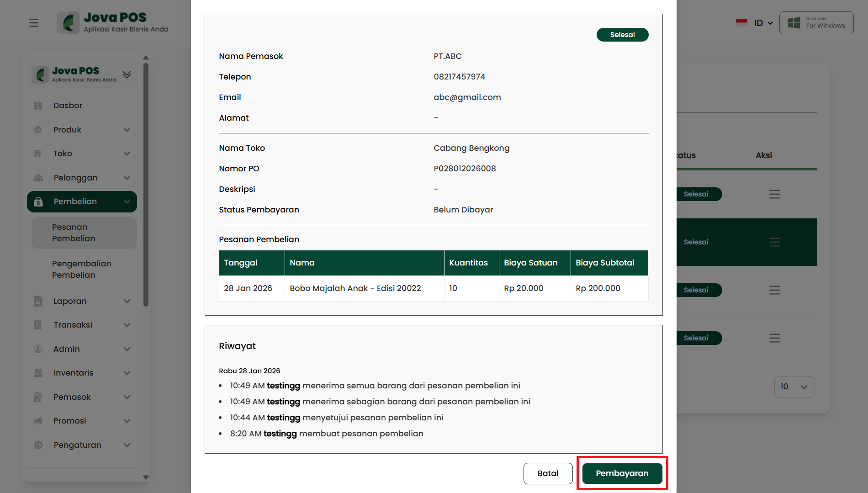868x493 pixels.
Task: Expand the Transaksi menu chevron
Action: pos(127,325)
